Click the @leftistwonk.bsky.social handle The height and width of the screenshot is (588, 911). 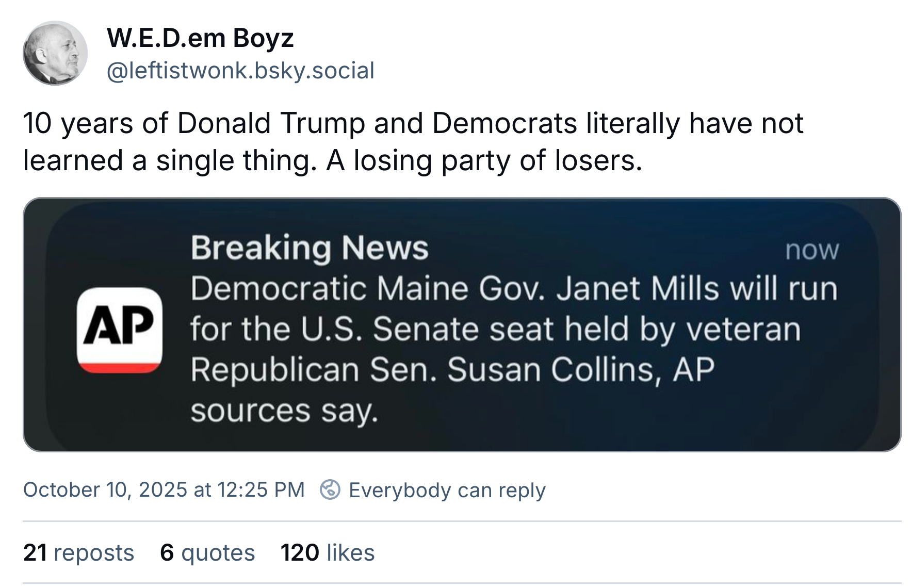point(240,71)
